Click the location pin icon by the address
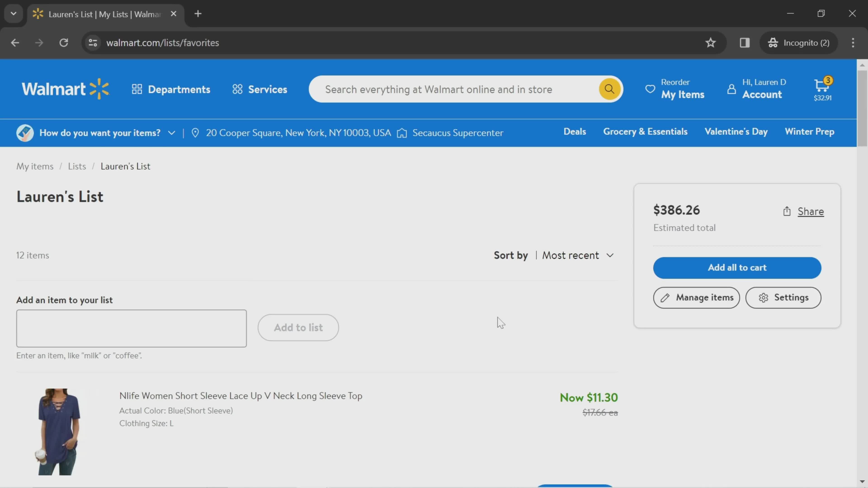Image resolution: width=868 pixels, height=488 pixels. [x=195, y=133]
